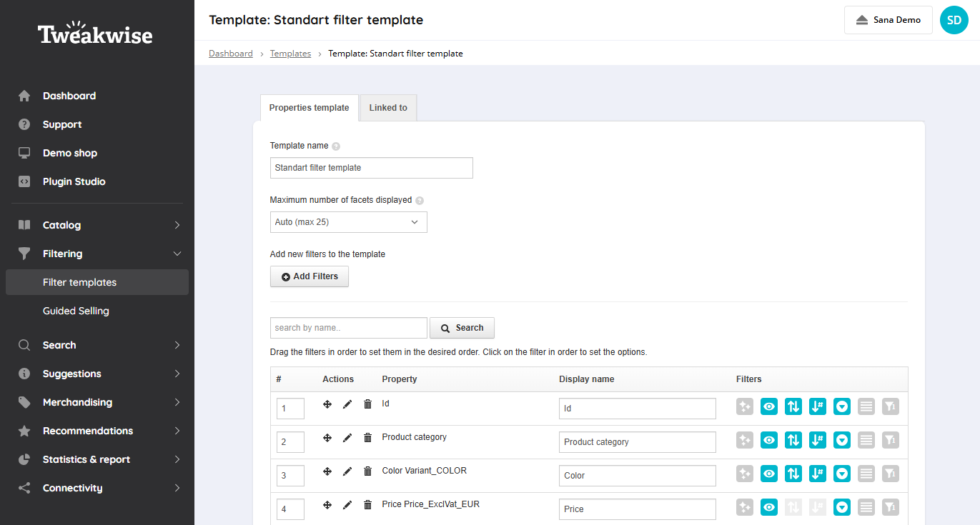
Task: Toggle the collapse circle-arrow in Id row
Action: (x=842, y=406)
